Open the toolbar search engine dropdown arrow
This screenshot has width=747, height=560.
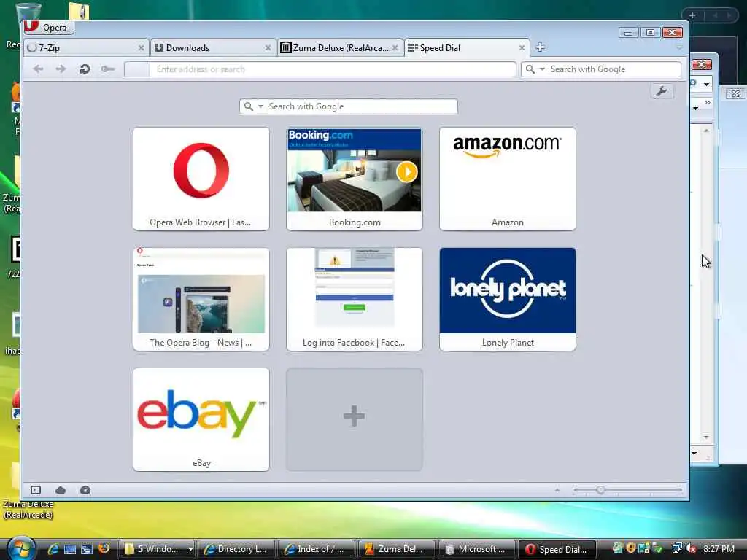click(542, 69)
